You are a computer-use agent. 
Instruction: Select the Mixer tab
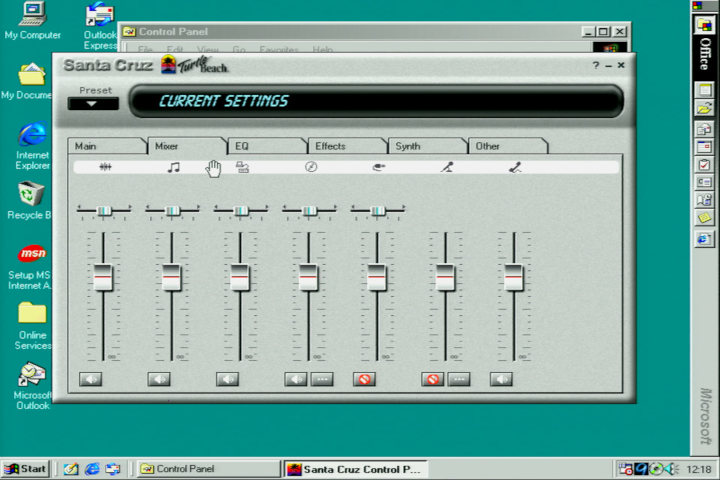pyautogui.click(x=187, y=146)
